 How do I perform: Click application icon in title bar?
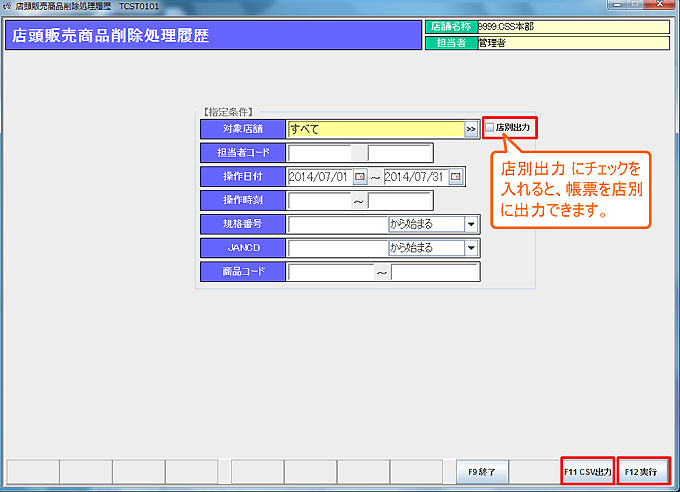tap(7, 6)
